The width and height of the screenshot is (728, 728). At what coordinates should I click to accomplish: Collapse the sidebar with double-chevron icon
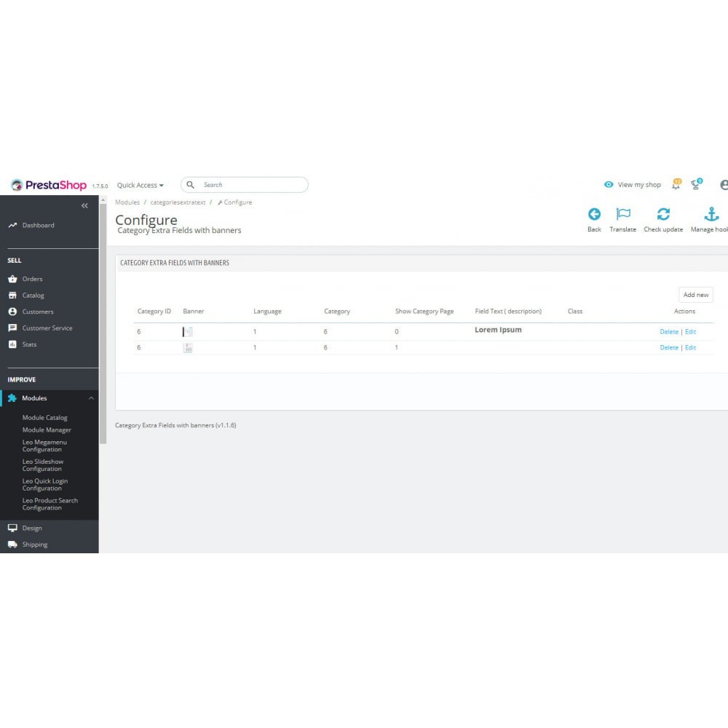tap(84, 206)
